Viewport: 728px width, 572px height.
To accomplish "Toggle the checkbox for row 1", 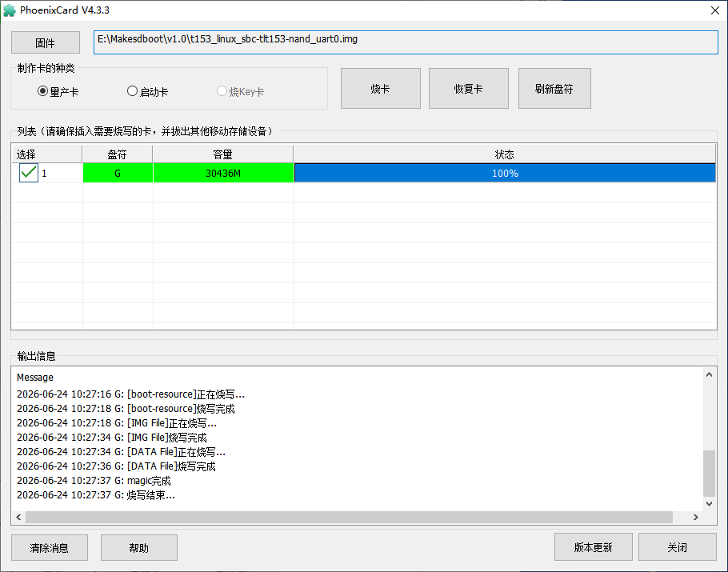I will tap(29, 173).
